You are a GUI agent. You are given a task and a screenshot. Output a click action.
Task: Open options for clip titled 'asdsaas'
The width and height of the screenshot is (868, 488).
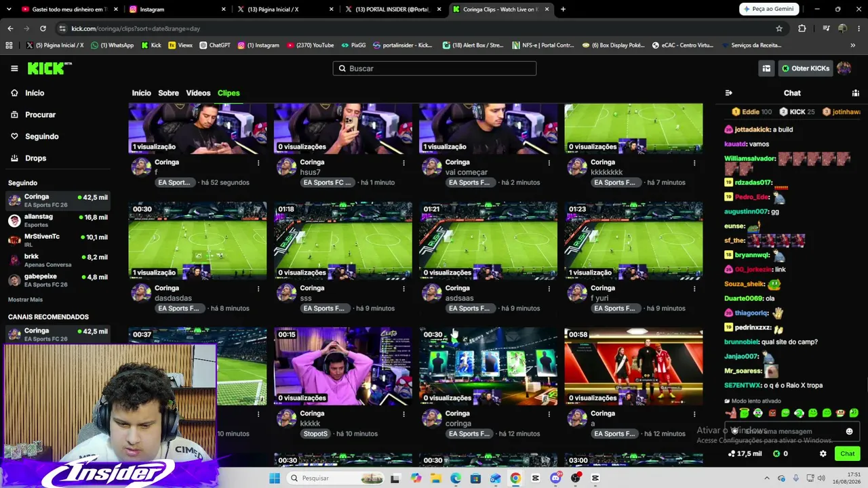coord(549,289)
